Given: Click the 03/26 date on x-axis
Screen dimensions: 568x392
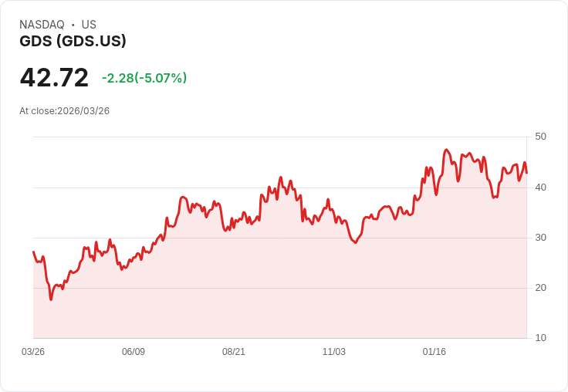Looking at the screenshot, I should pos(33,352).
